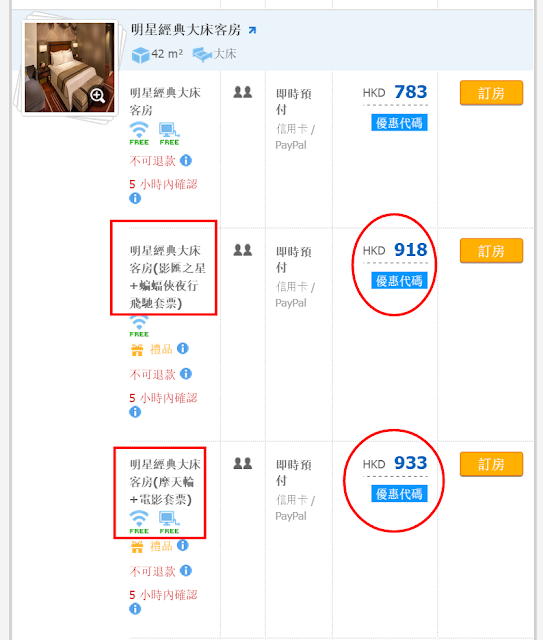
Task: Click free wired internet icon in first option
Action: [169, 133]
